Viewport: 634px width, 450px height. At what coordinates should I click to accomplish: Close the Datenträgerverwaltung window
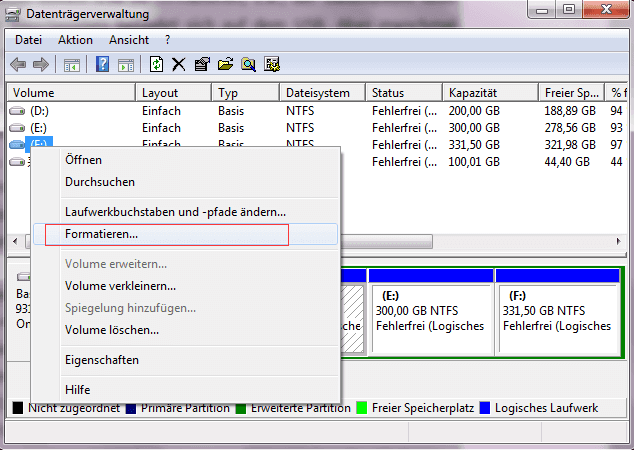click(x=606, y=10)
